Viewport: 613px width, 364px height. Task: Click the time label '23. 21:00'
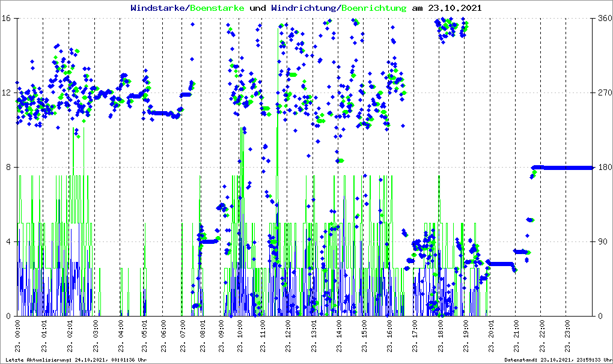tap(516, 336)
